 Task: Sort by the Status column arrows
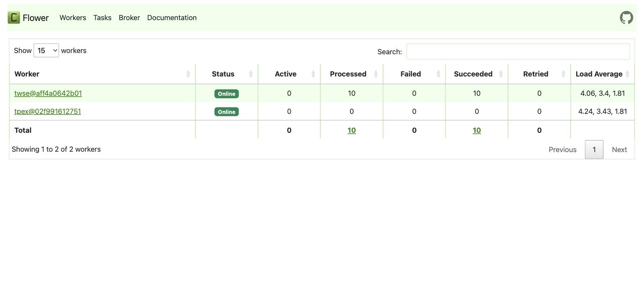251,74
